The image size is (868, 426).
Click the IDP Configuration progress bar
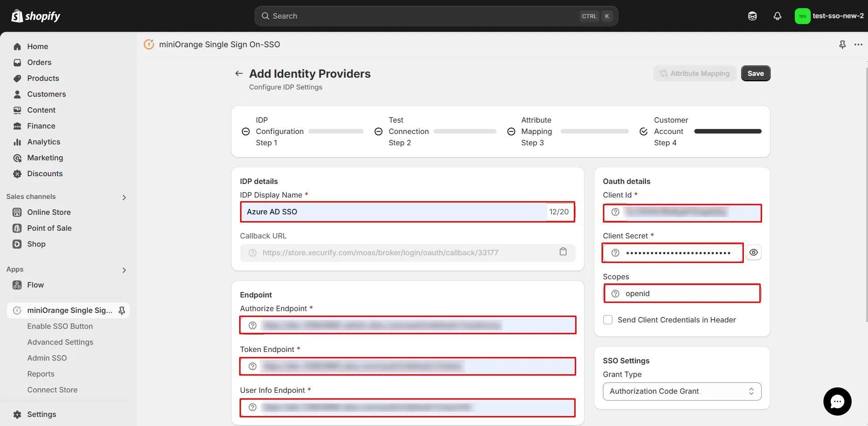336,131
